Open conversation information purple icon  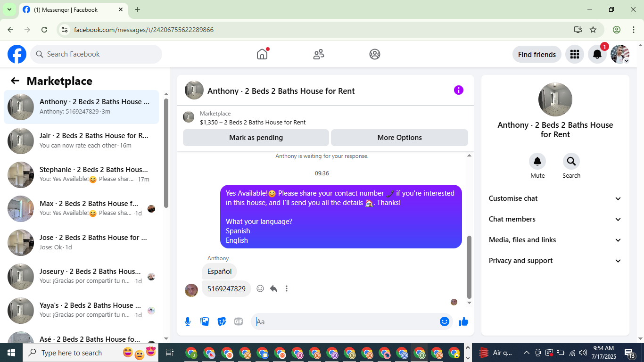pos(459,90)
